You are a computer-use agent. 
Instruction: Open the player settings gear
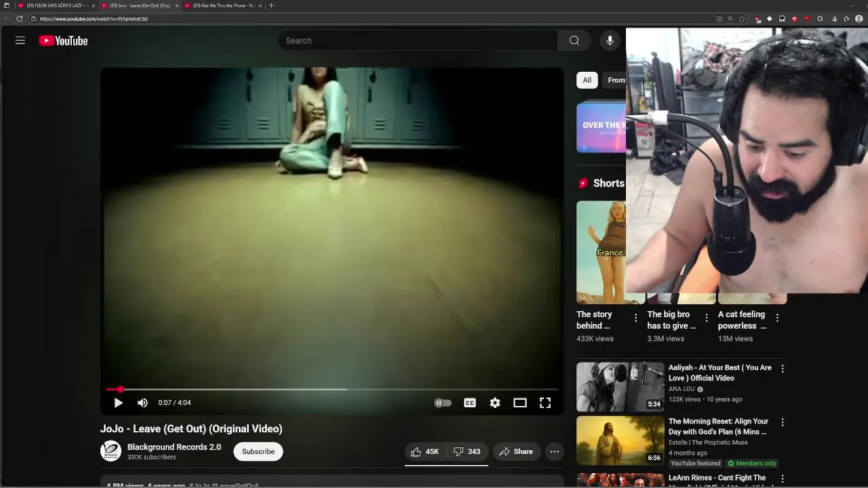pyautogui.click(x=495, y=403)
